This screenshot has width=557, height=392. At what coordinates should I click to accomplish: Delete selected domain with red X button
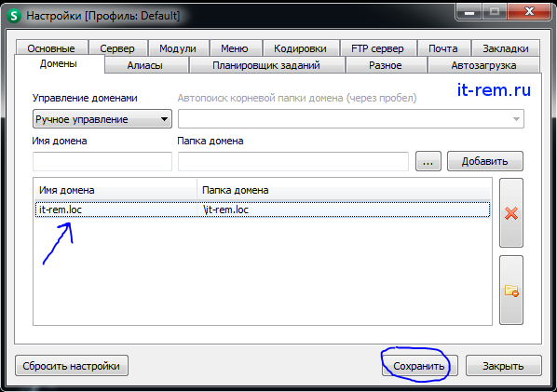511,213
